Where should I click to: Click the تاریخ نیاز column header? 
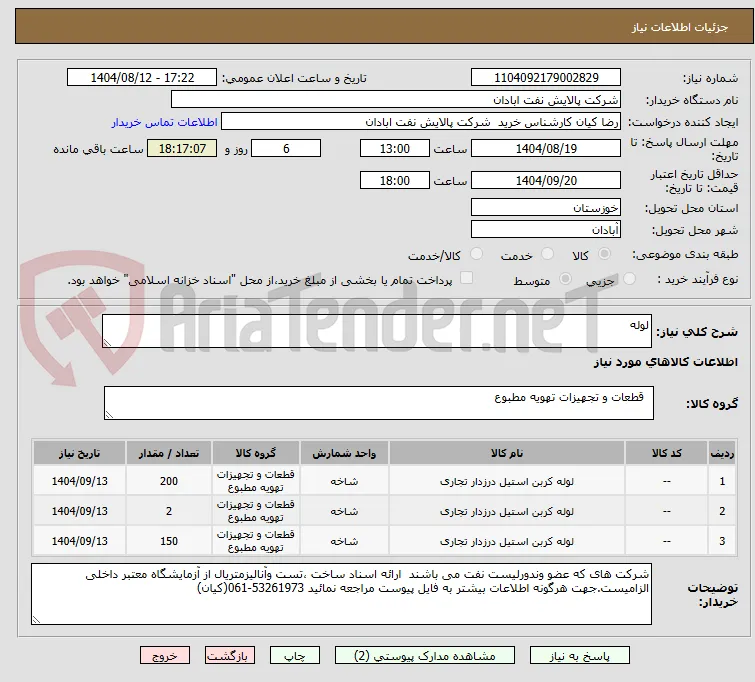pyautogui.click(x=79, y=453)
